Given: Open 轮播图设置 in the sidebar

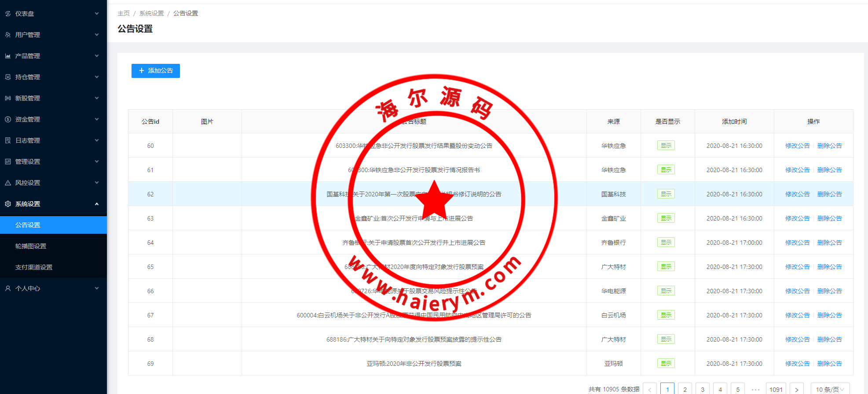Looking at the screenshot, I should [x=31, y=246].
